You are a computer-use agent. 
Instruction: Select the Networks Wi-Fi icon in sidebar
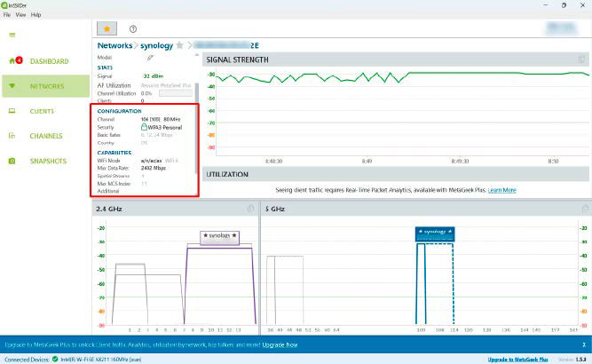point(12,86)
